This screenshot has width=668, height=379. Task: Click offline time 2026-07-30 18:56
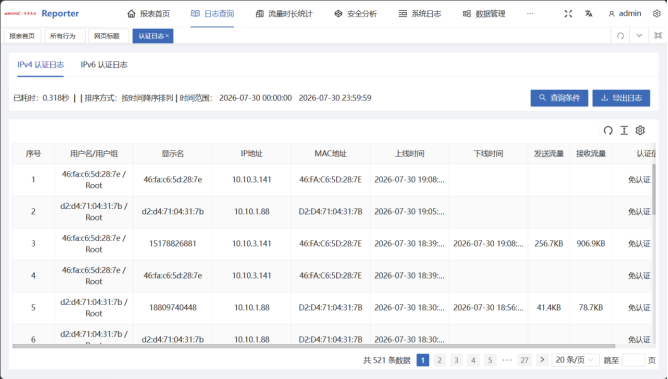488,307
